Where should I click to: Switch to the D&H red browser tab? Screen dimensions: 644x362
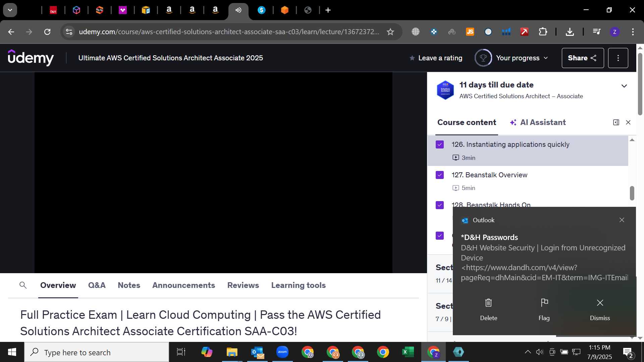(53, 10)
